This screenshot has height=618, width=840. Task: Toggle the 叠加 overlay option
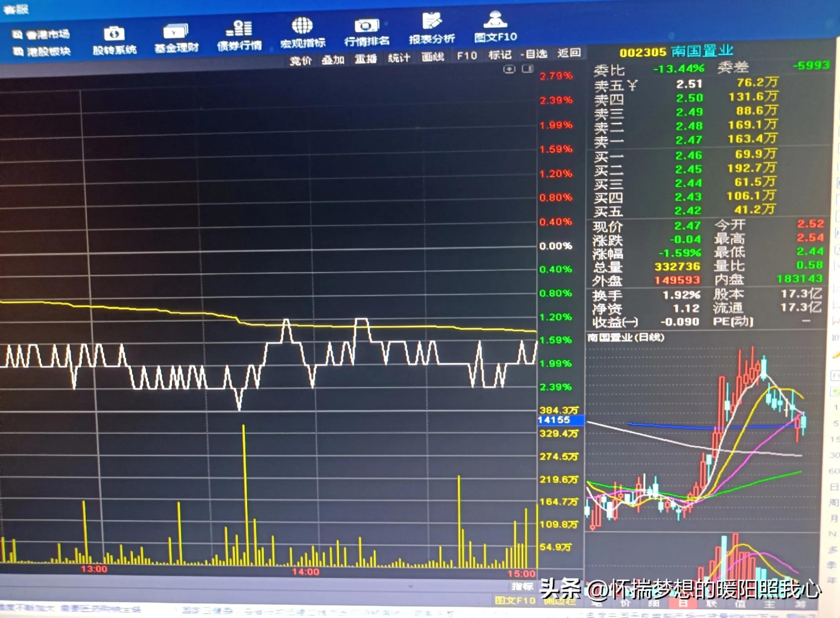333,59
